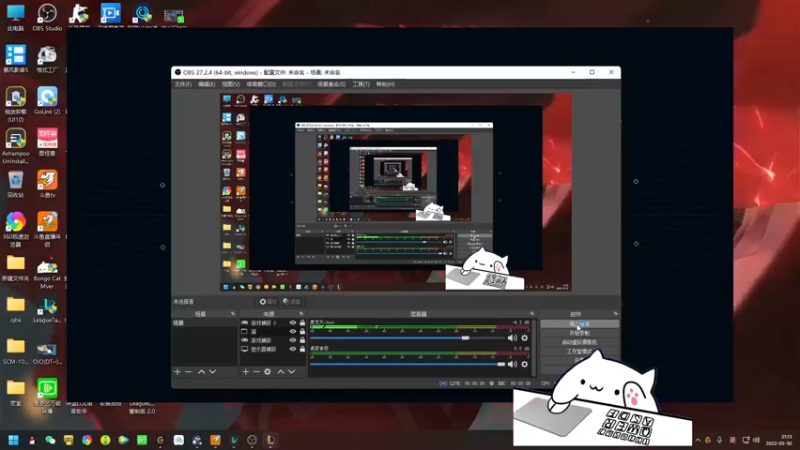Move source up with arrow icon

tap(281, 371)
